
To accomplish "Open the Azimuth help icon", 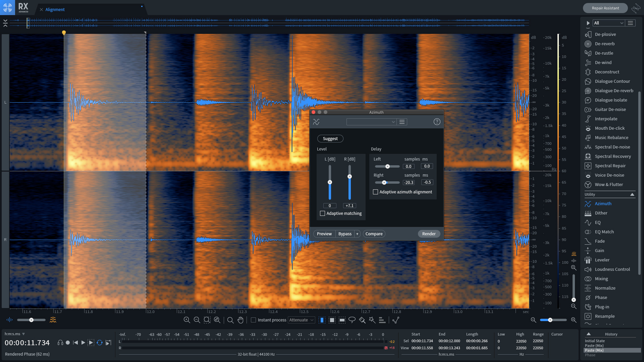I will (437, 122).
